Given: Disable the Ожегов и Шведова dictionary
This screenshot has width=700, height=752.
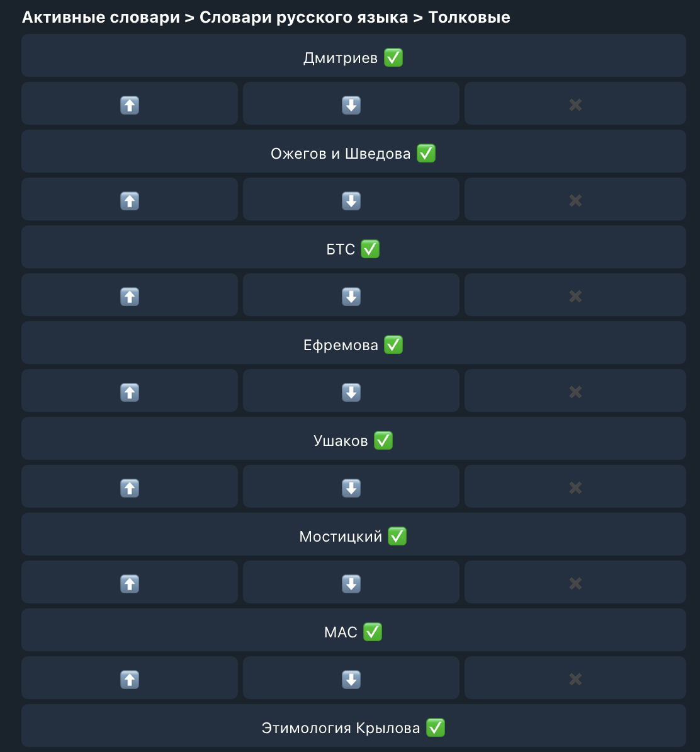Looking at the screenshot, I should 353,154.
